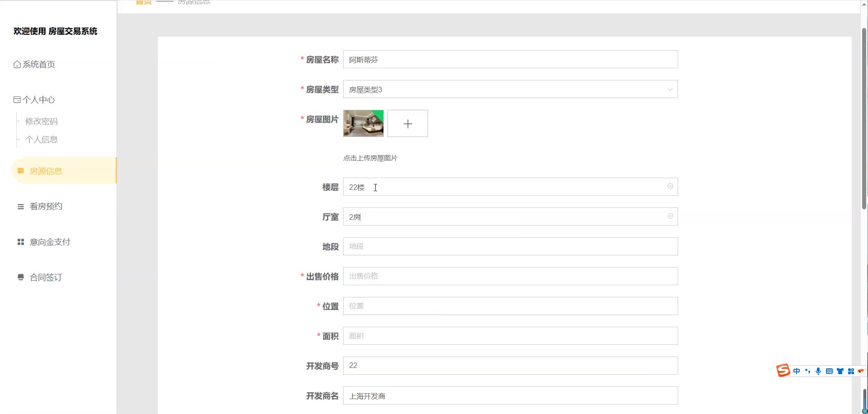Click the 个人中心 panel icon
Image resolution: width=868 pixels, height=414 pixels.
(17, 99)
